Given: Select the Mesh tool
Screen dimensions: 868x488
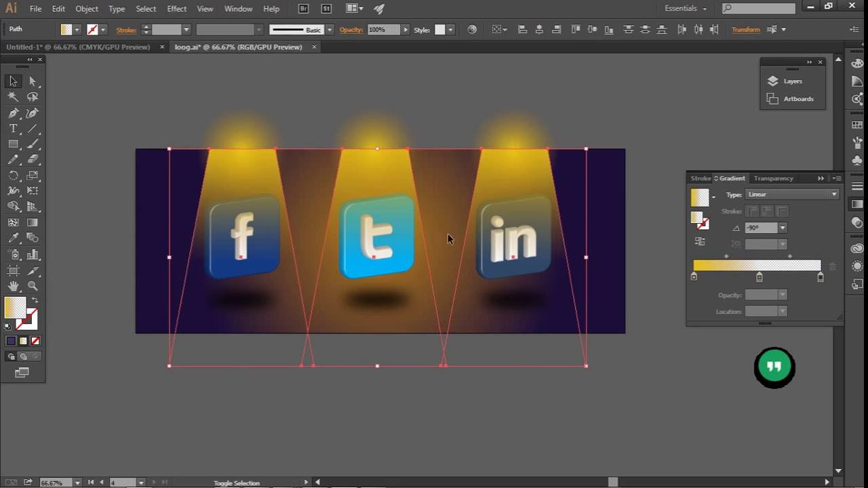Looking at the screenshot, I should pos(13,222).
